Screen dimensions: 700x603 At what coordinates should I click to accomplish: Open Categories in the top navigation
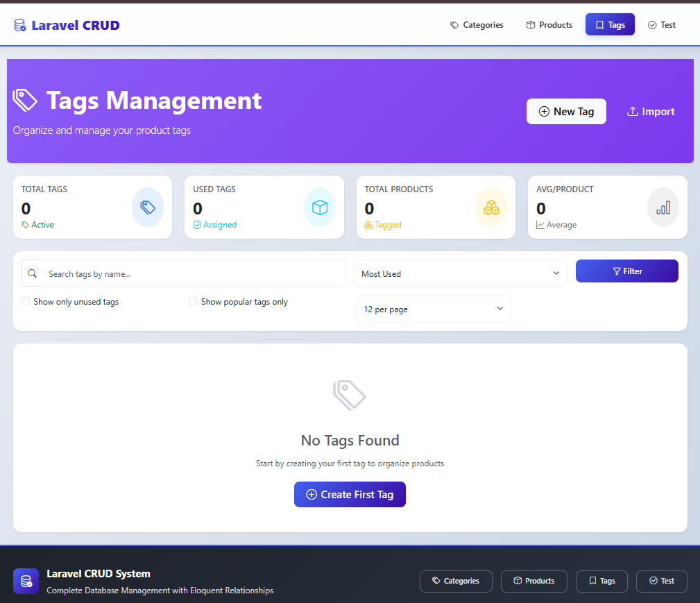coord(477,25)
